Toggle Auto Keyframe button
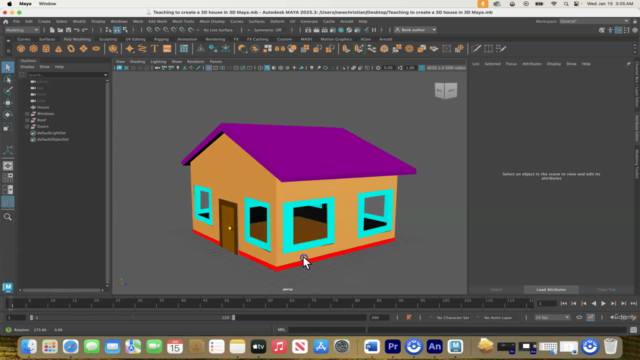This screenshot has height=360, width=640. pyautogui.click(x=591, y=317)
